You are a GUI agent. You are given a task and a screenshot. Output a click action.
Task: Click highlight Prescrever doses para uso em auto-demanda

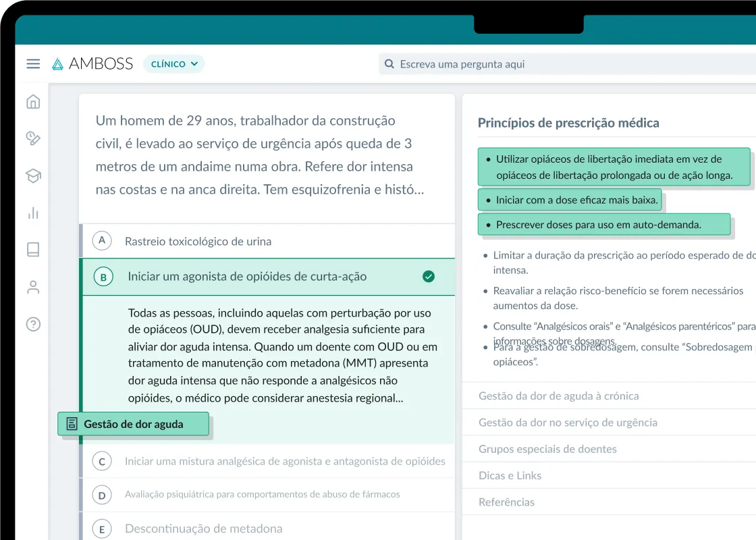tap(604, 224)
